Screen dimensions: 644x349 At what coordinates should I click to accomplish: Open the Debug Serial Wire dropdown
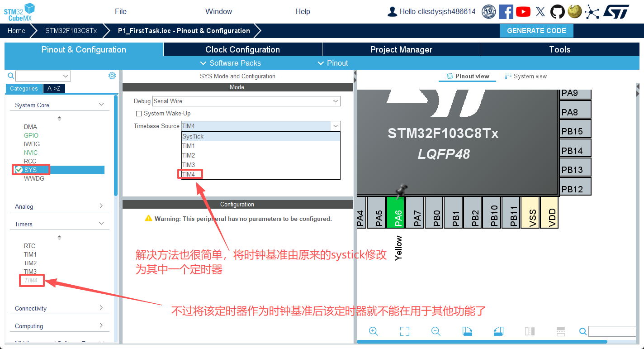pos(246,101)
